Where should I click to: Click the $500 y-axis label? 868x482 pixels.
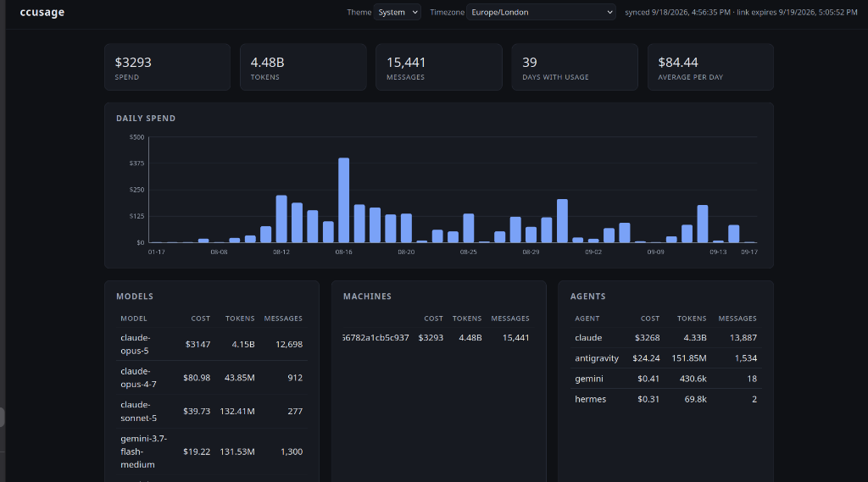coord(136,137)
